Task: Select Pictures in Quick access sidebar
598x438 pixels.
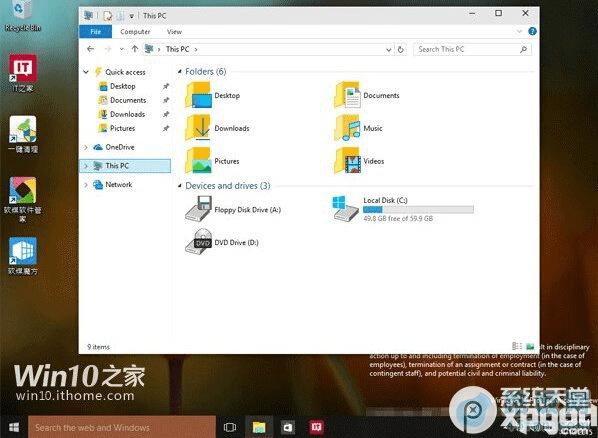Action: (122, 128)
